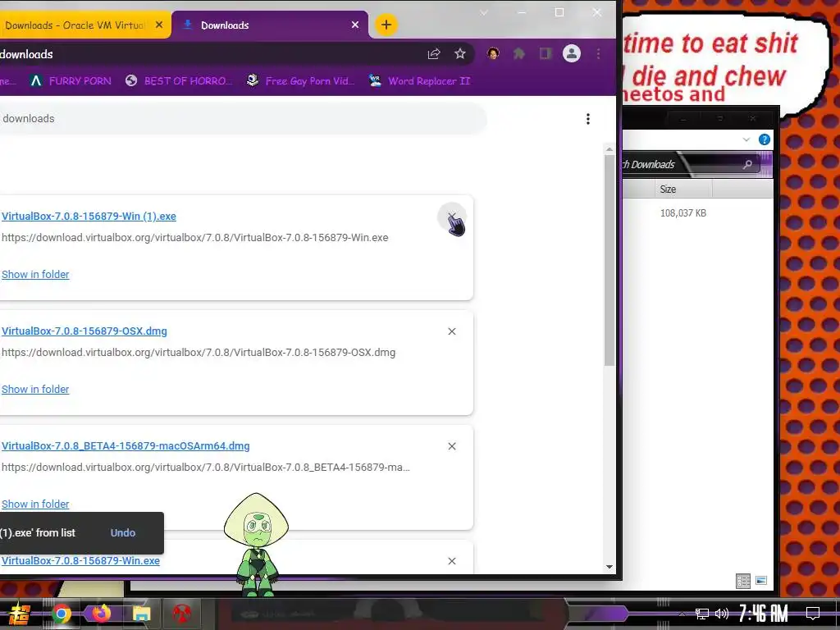840x630 pixels.
Task: Select the active Downloads tab
Action: click(x=271, y=25)
